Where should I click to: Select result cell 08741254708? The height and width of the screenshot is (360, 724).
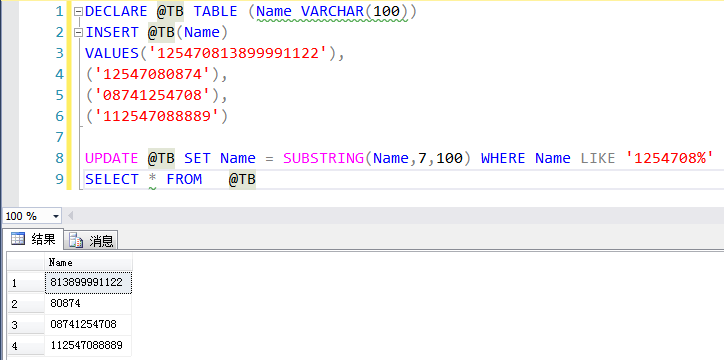pyautogui.click(x=88, y=324)
